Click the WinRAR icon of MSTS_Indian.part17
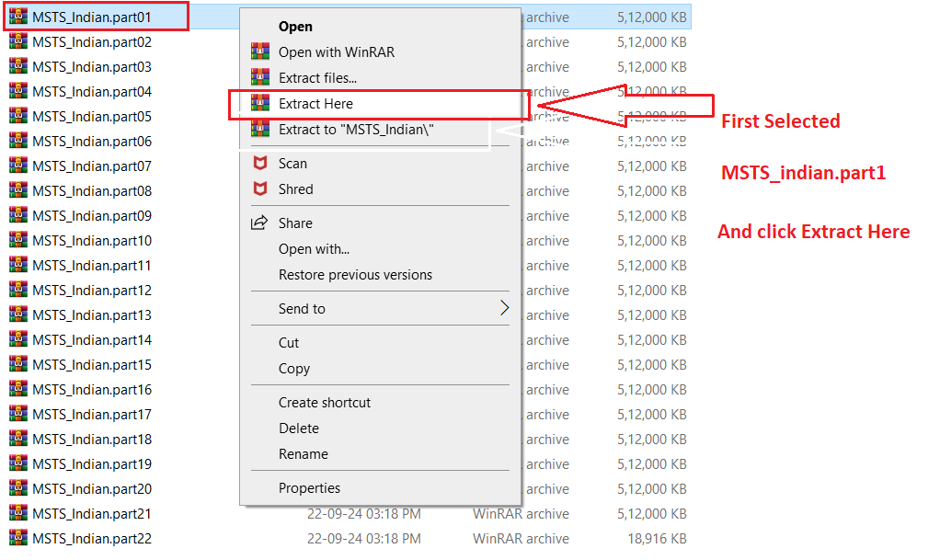 pyautogui.click(x=18, y=414)
